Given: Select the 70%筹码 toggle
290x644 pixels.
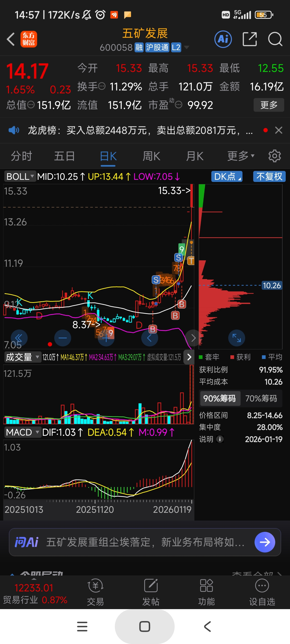Looking at the screenshot, I should (261, 398).
